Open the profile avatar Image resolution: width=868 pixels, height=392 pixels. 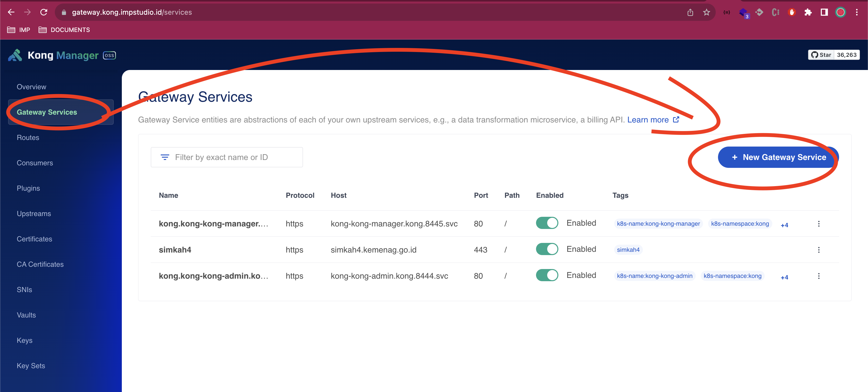(x=841, y=12)
